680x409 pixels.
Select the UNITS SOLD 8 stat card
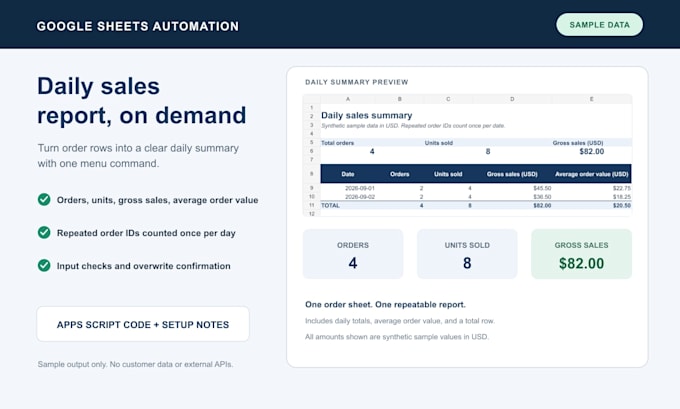pyautogui.click(x=467, y=254)
